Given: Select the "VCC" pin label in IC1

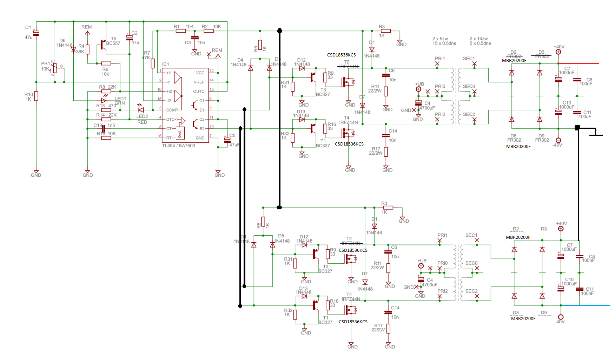Looking at the screenshot, I should tap(200, 73).
